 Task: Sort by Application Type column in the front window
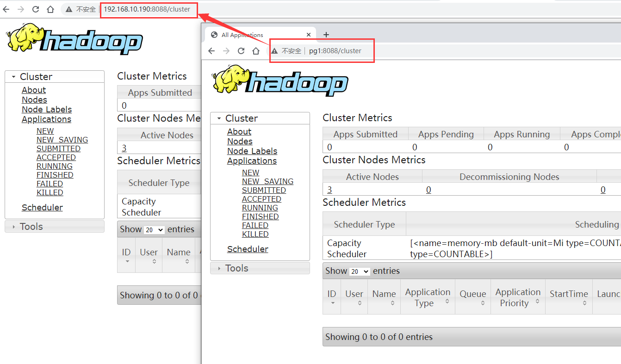428,297
